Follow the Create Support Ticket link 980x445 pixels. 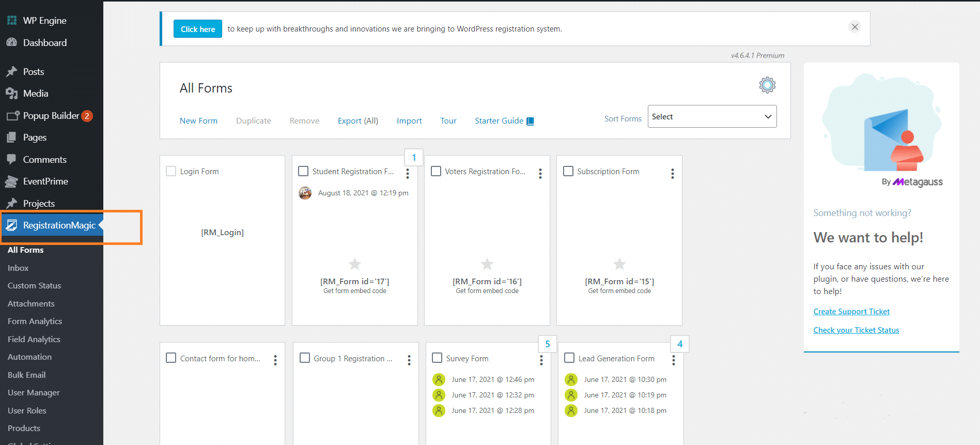(851, 312)
